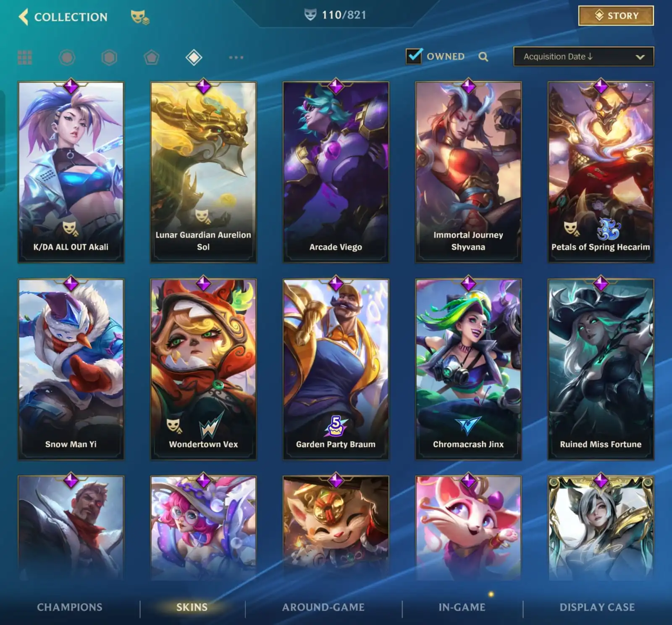Select the hexagon rarity filter icon

click(x=109, y=57)
